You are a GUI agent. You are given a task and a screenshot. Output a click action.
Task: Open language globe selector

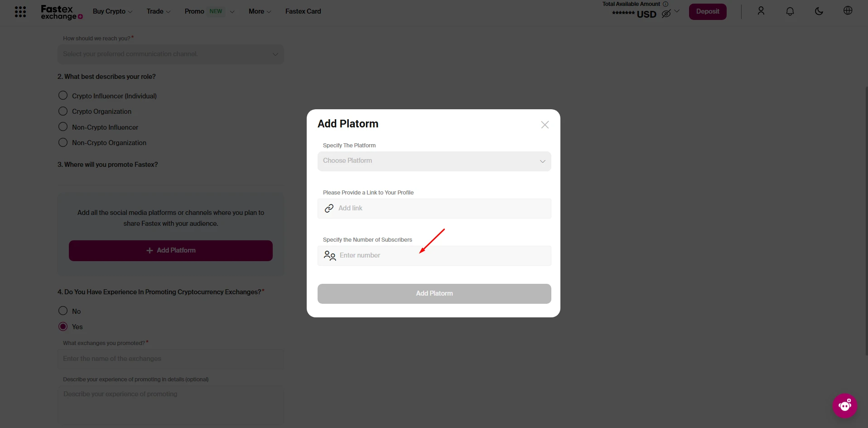(x=848, y=11)
